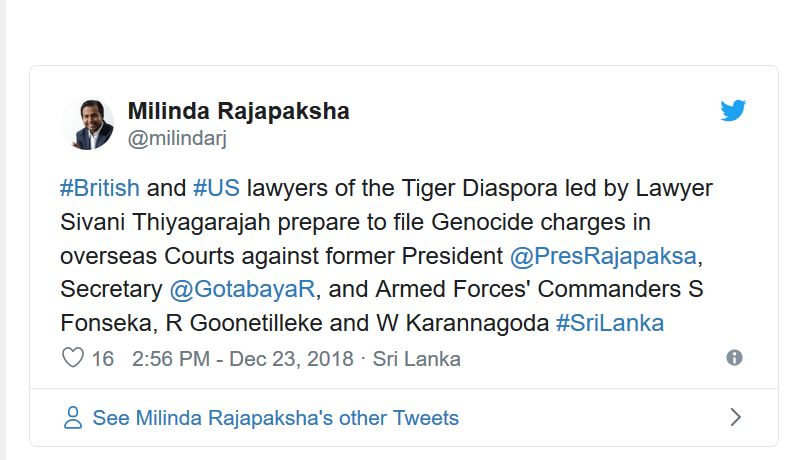The image size is (805, 460).
Task: Click the person icon beside other Tweets
Action: [x=72, y=417]
